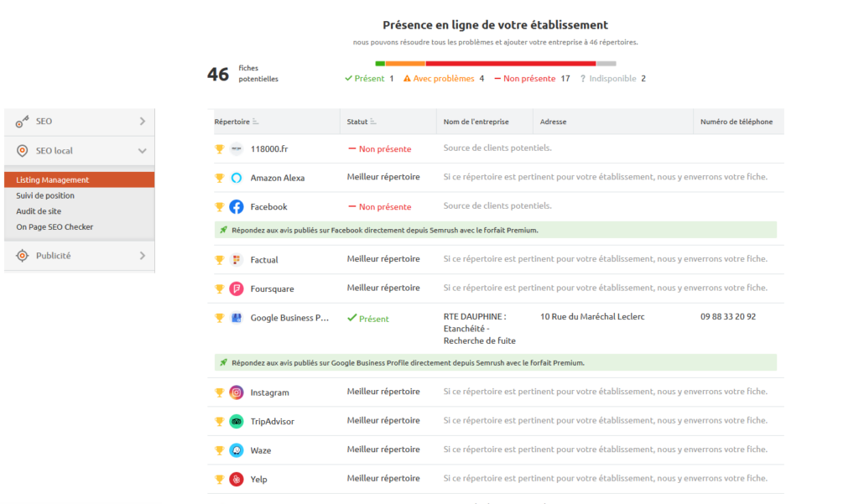This screenshot has height=504, width=859.
Task: Open the On Page SEO Checker link
Action: (x=55, y=227)
